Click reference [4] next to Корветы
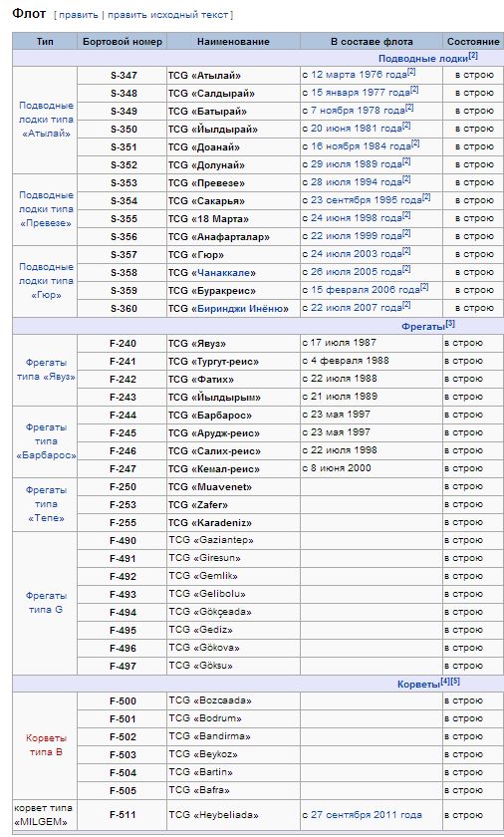 (x=445, y=682)
